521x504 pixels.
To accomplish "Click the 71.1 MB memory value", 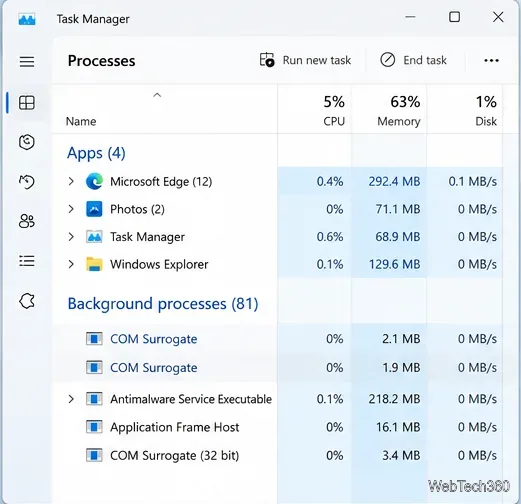I will [398, 209].
